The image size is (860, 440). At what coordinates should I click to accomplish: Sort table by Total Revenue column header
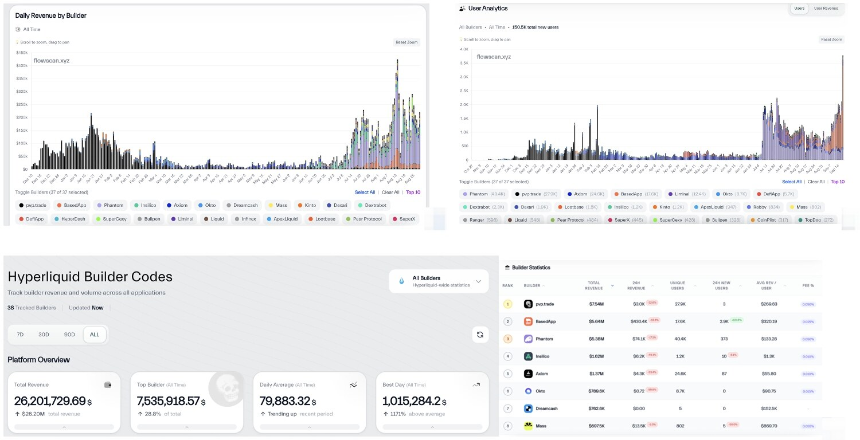[595, 285]
